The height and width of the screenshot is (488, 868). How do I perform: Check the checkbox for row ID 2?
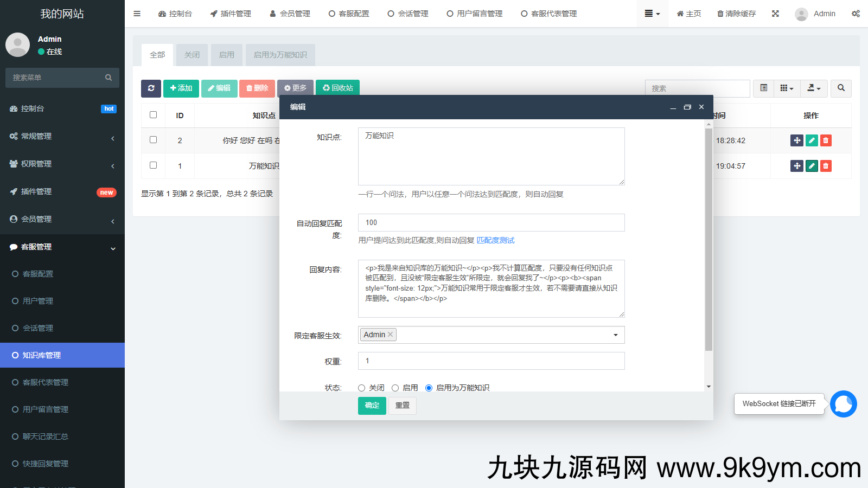[154, 140]
